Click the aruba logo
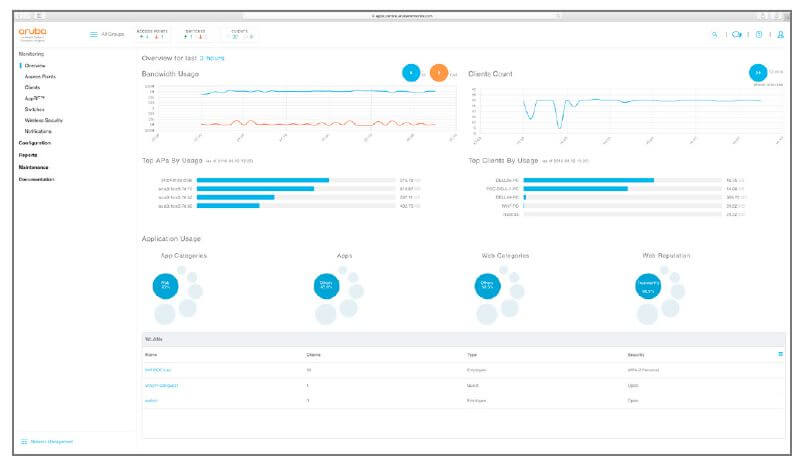This screenshot has width=807, height=466. point(32,33)
